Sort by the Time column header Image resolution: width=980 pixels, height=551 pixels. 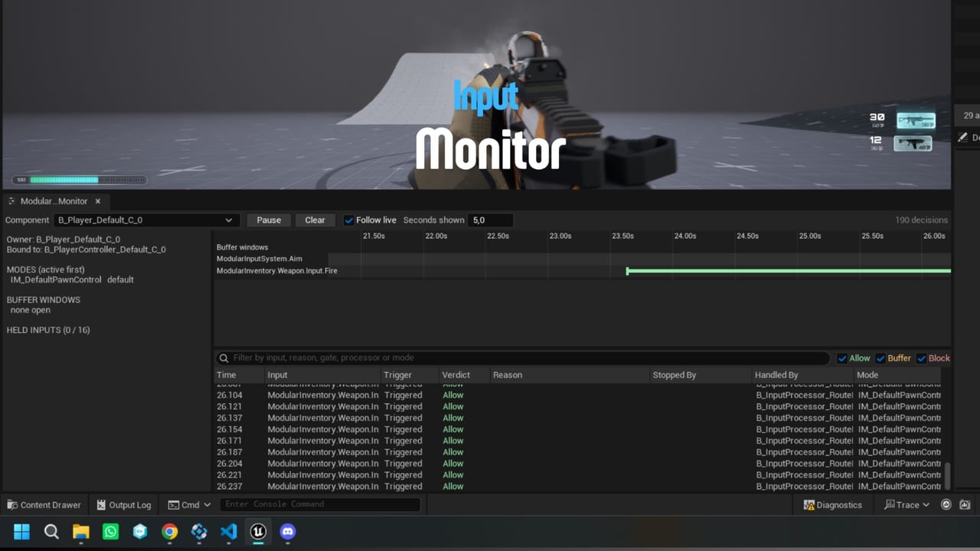pyautogui.click(x=239, y=375)
